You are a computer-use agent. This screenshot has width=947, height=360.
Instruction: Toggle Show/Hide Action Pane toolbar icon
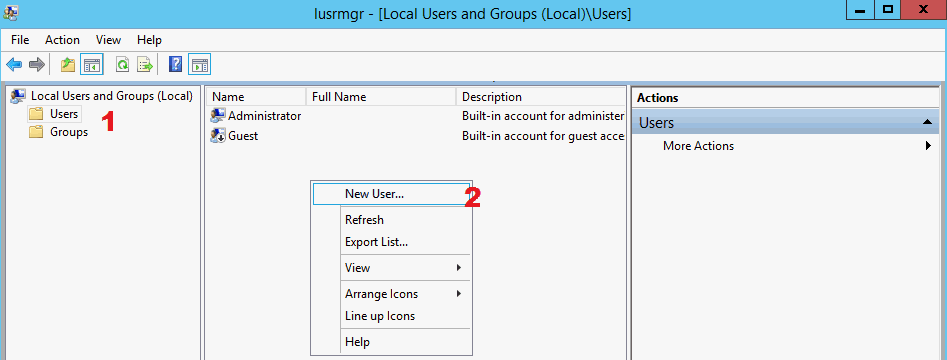click(199, 64)
